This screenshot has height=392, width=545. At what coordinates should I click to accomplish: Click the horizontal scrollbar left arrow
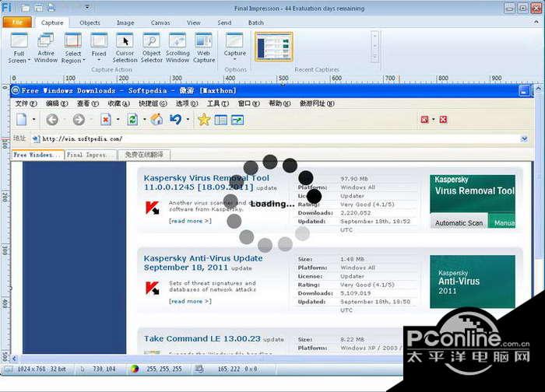click(x=14, y=359)
